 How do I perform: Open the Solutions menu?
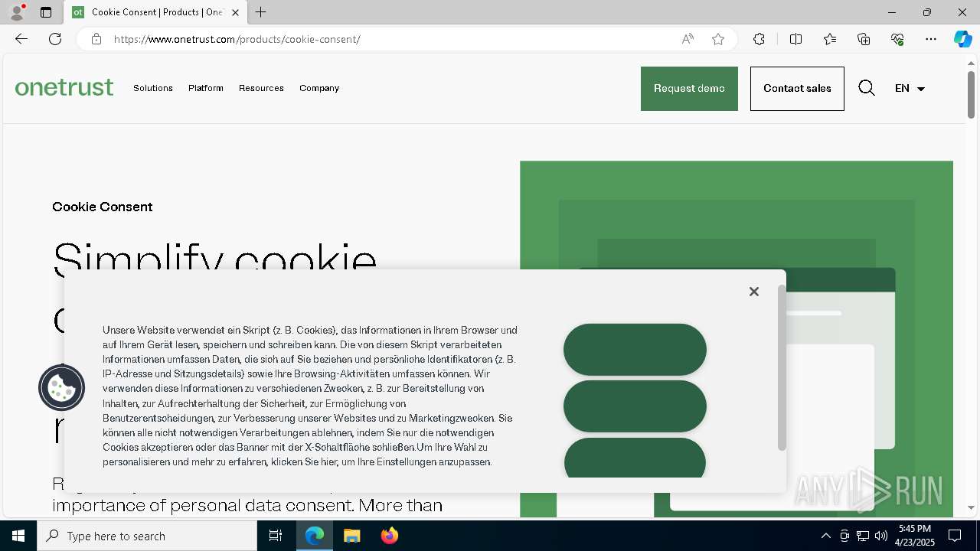[x=153, y=88]
